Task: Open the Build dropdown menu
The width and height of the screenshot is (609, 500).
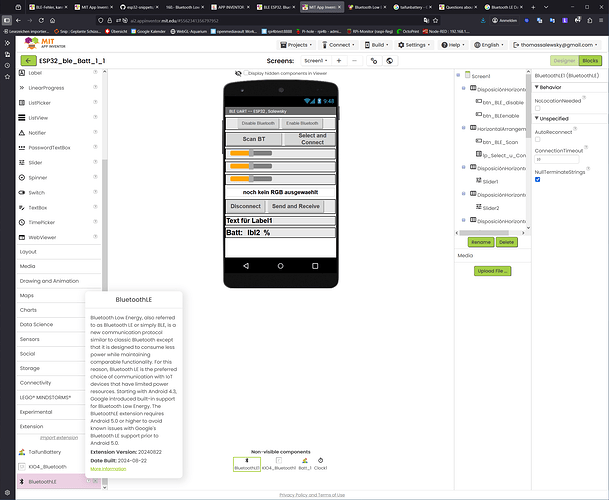Action: point(376,45)
